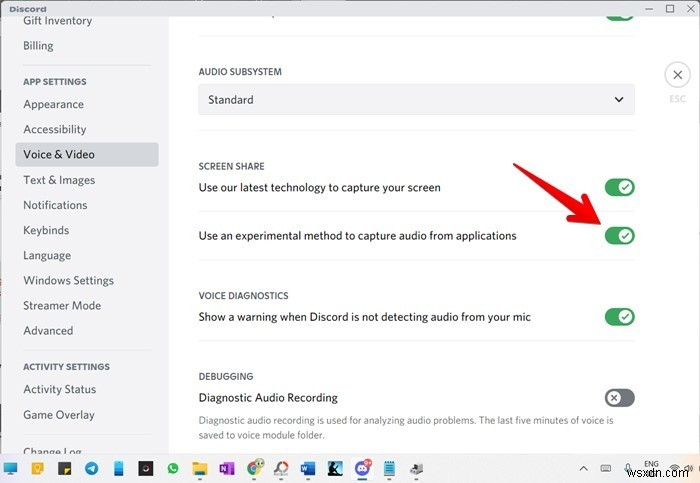Open Telegram from the taskbar
Screen dimensions: 700x483
92,469
